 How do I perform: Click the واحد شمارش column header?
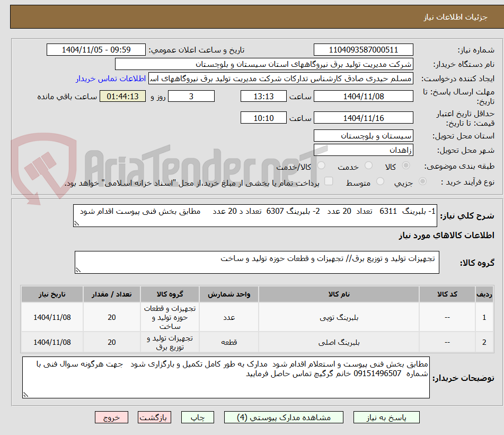click(229, 294)
